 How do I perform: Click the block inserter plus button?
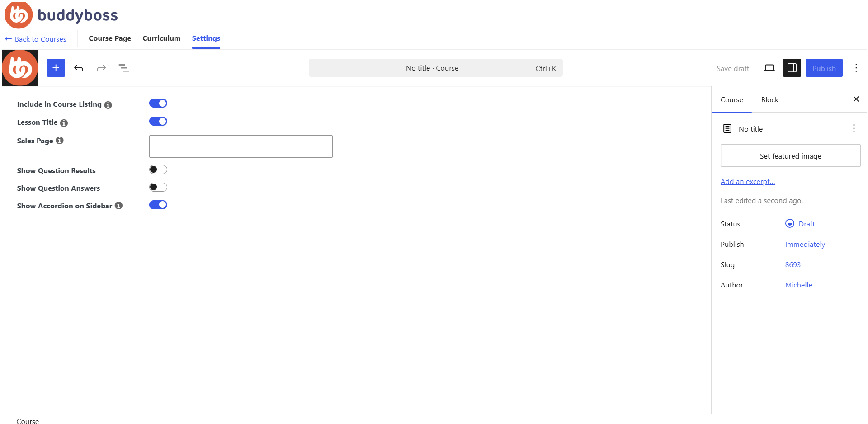pyautogui.click(x=56, y=68)
